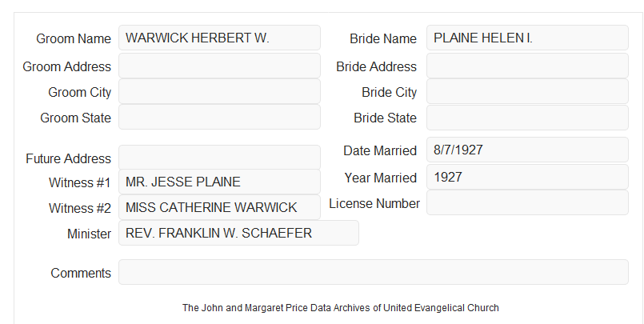The image size is (644, 324).
Task: Focus the empty Groom Address field
Action: (219, 66)
